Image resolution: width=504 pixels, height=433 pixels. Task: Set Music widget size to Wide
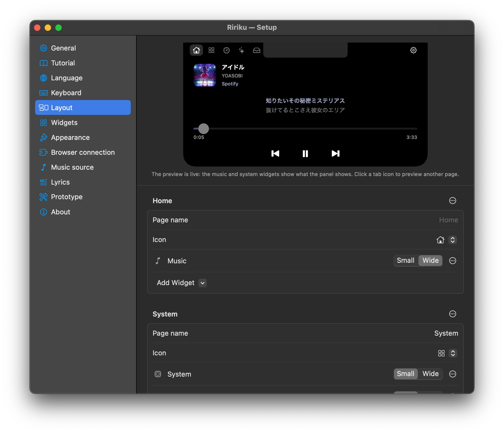click(431, 261)
